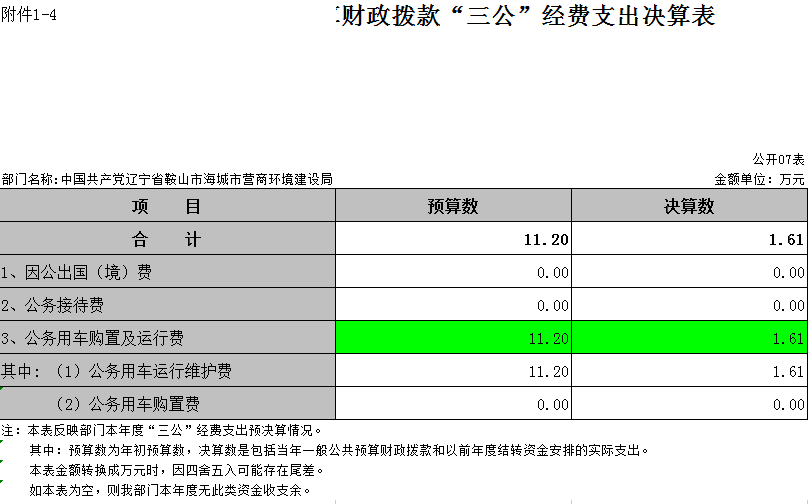Click the "项 目" column header
This screenshot has width=808, height=504.
point(167,206)
